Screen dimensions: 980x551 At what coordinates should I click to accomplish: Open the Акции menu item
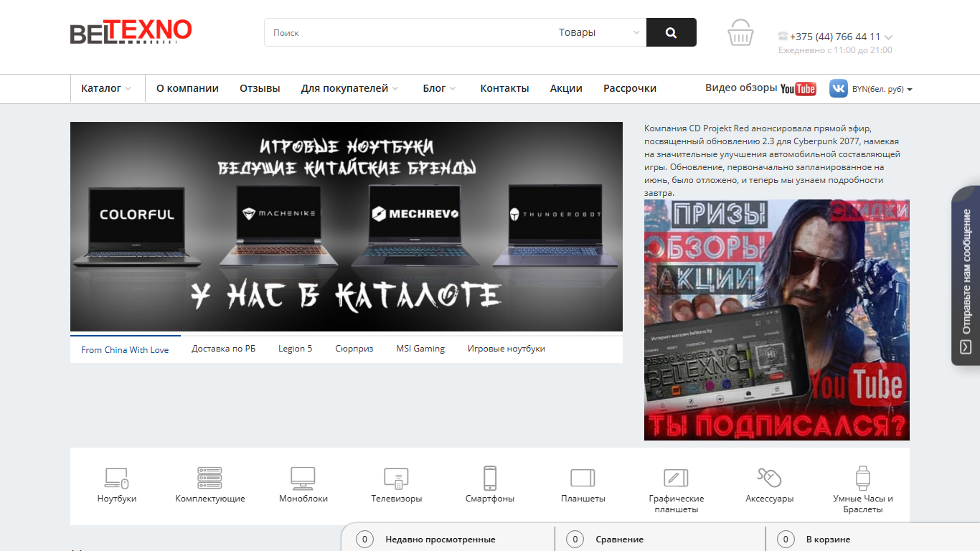point(566,88)
